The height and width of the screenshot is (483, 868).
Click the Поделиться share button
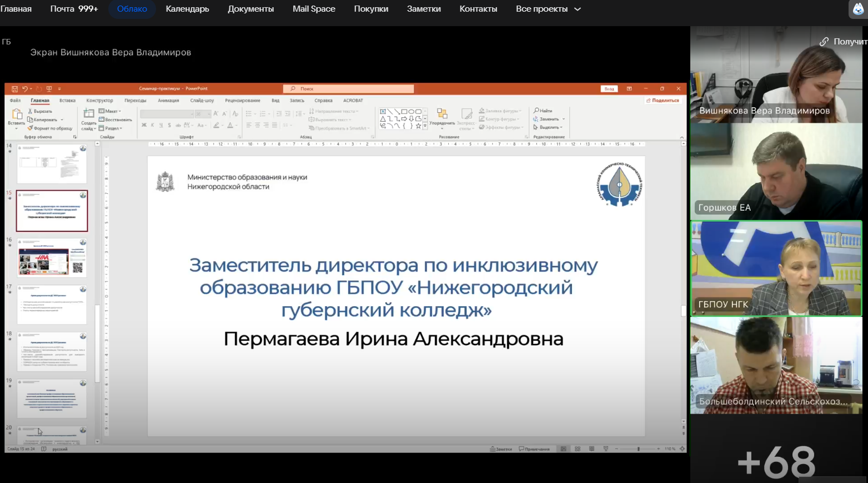pyautogui.click(x=663, y=101)
